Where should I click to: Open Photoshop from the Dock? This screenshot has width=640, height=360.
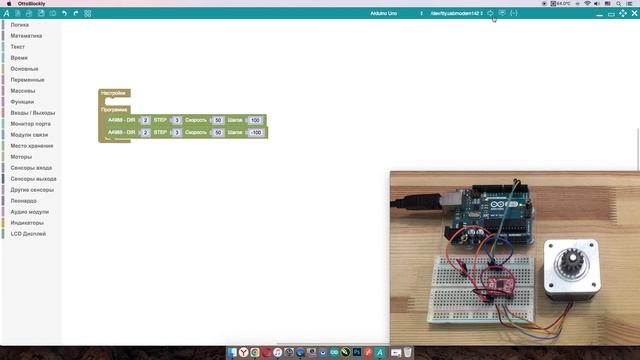pos(357,352)
